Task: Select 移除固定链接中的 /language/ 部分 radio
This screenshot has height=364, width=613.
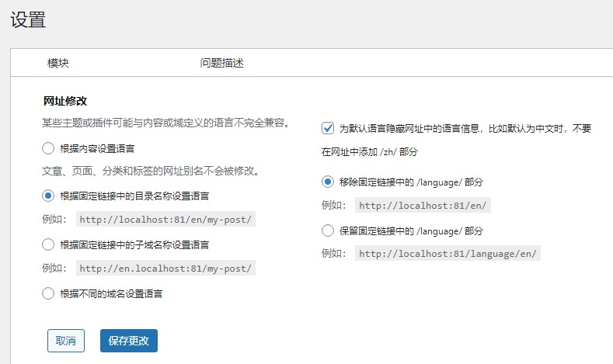Action: click(x=328, y=182)
